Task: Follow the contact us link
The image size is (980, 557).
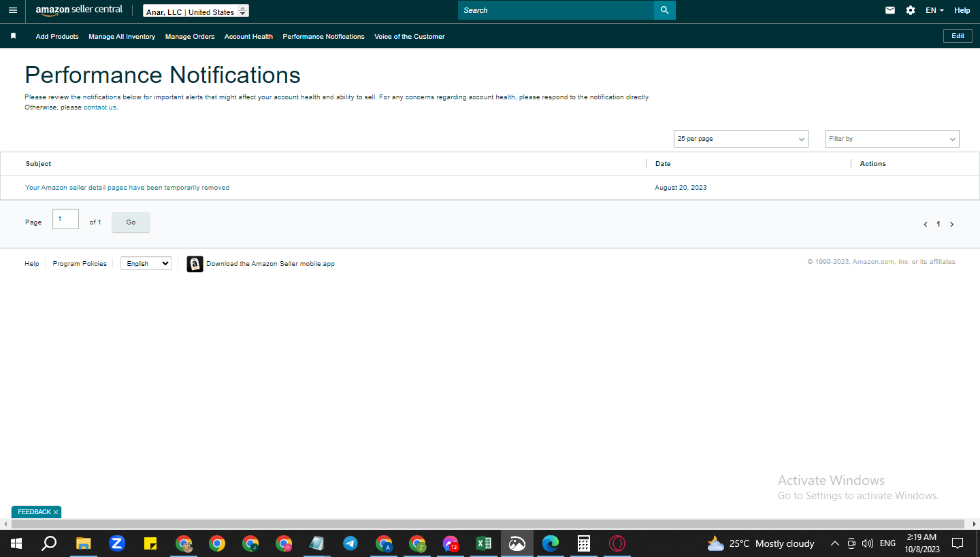Action: (x=100, y=107)
